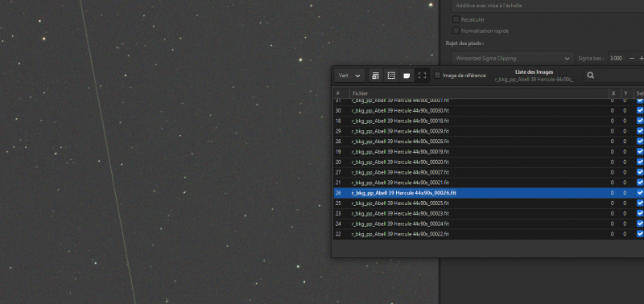Click highlighted row r_bkg_pp_Abell 39 Hercule 44x90s_00026.fit
The image size is (644, 304).
[489, 193]
